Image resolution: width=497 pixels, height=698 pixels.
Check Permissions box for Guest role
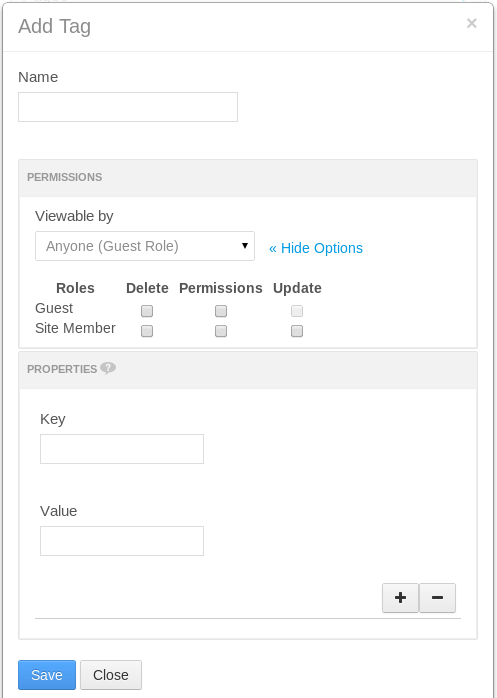pyautogui.click(x=221, y=311)
